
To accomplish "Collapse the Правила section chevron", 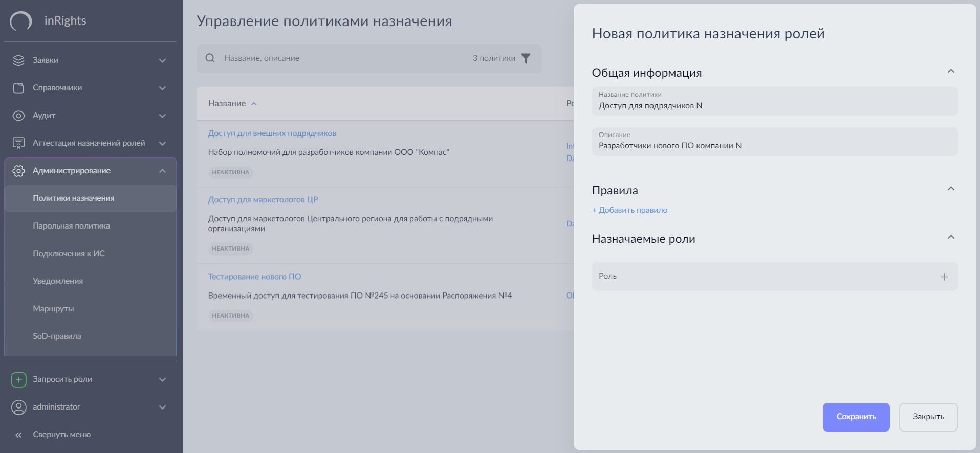I will [x=951, y=189].
